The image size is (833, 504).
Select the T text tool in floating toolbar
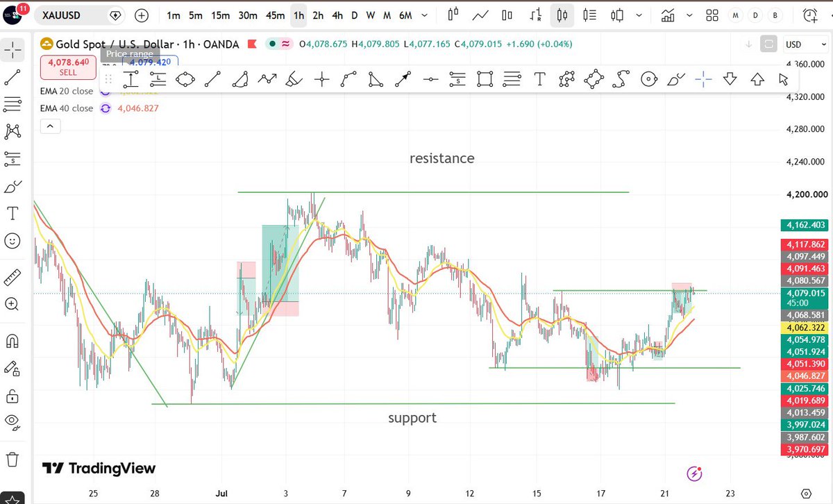click(x=540, y=80)
